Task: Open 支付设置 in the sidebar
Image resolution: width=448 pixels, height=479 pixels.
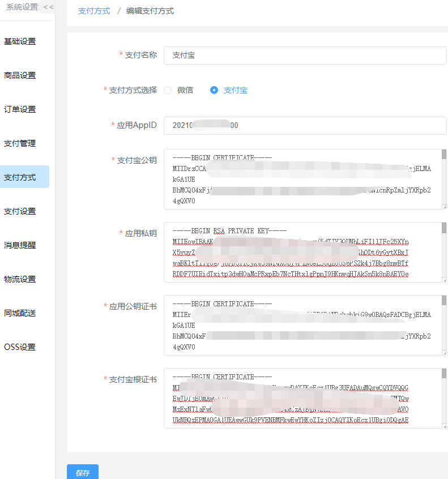Action: [20, 211]
